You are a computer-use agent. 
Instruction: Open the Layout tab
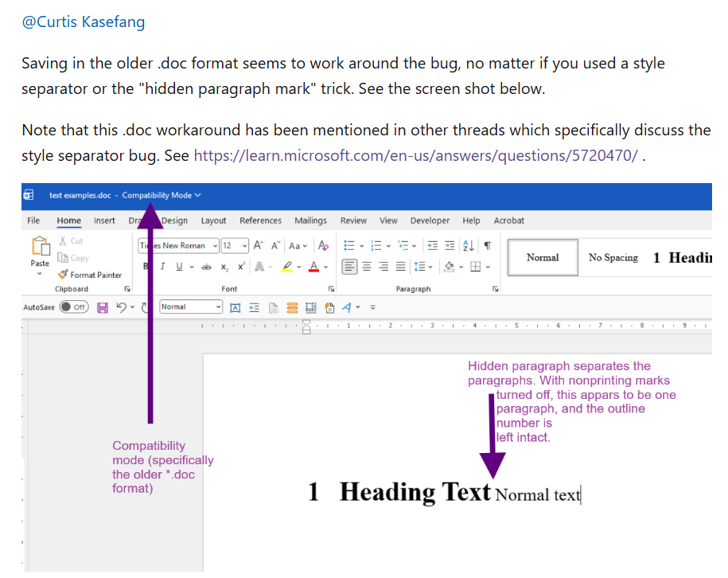coord(213,221)
